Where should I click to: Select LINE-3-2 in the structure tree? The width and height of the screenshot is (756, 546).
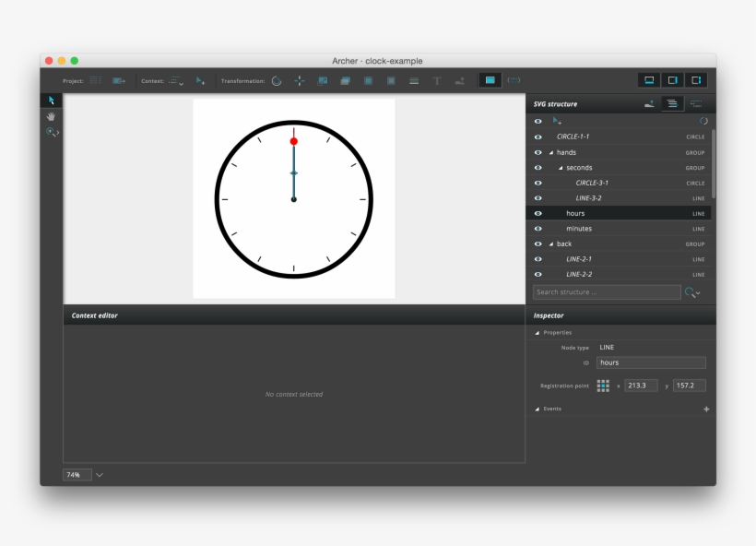pyautogui.click(x=588, y=198)
